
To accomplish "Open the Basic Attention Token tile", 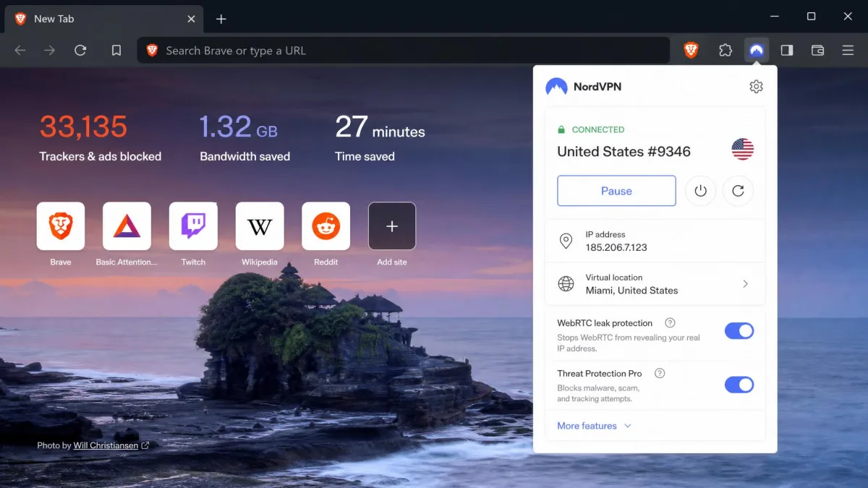I will click(127, 226).
